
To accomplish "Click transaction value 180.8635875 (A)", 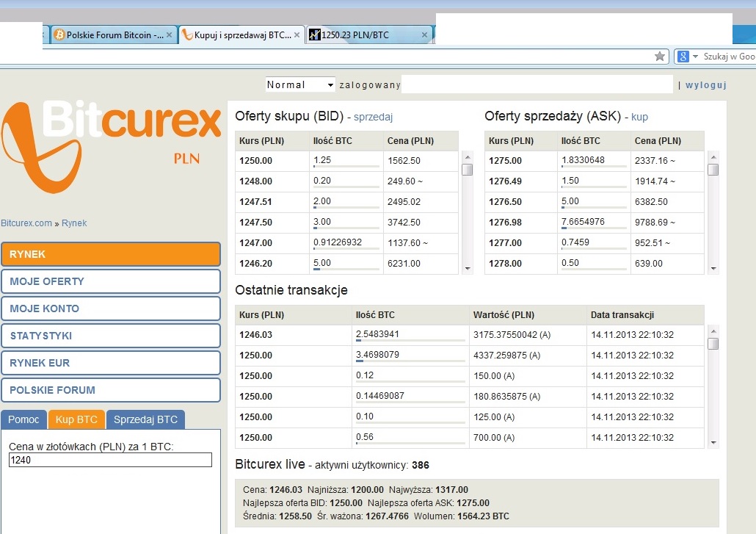I will tap(506, 397).
